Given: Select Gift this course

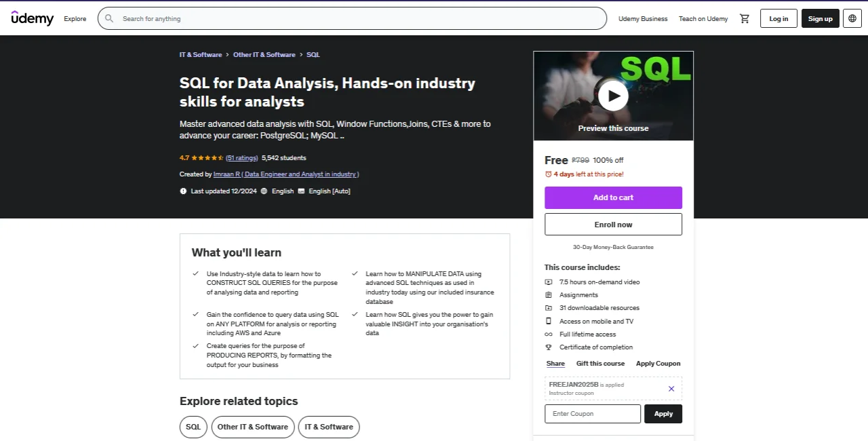Looking at the screenshot, I should [601, 364].
